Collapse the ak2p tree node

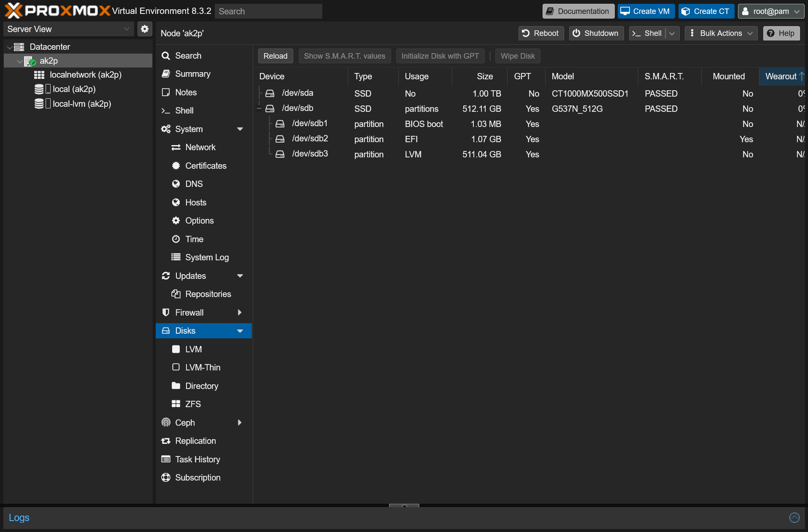(19, 62)
